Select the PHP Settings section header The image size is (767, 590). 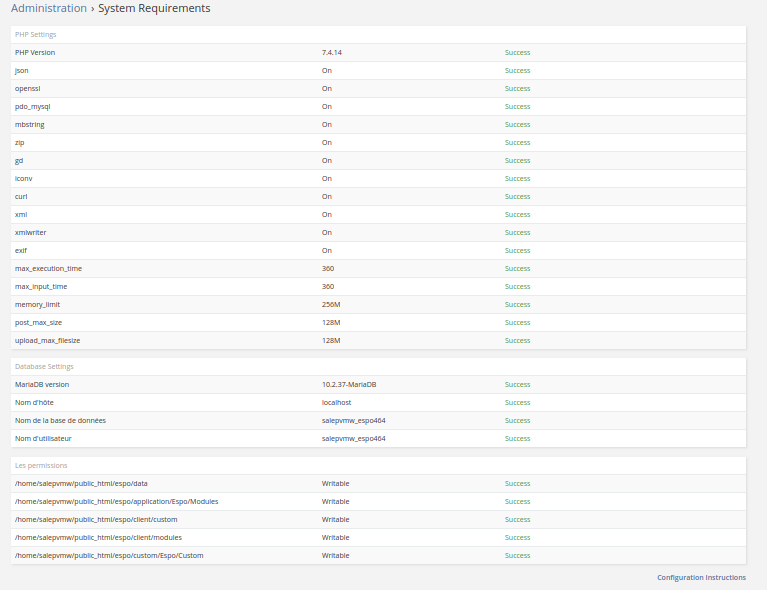point(36,34)
